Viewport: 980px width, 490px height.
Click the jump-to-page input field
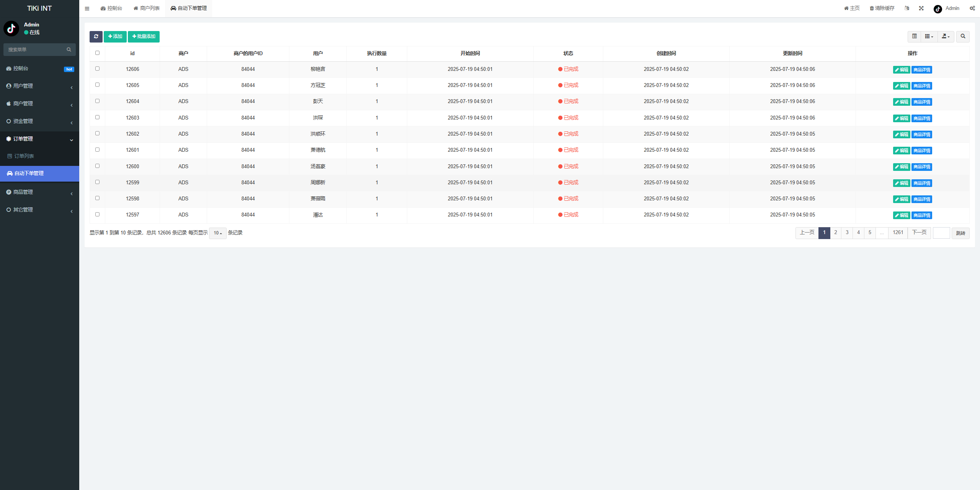(941, 233)
